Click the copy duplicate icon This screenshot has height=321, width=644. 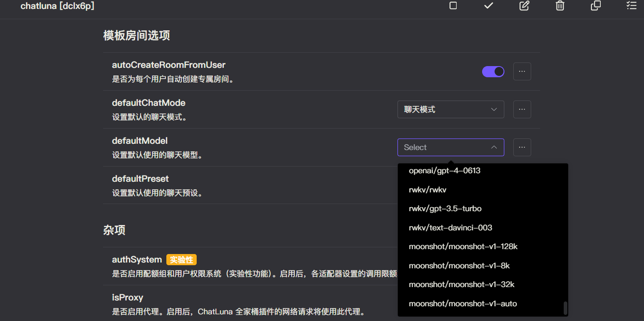[x=596, y=6]
